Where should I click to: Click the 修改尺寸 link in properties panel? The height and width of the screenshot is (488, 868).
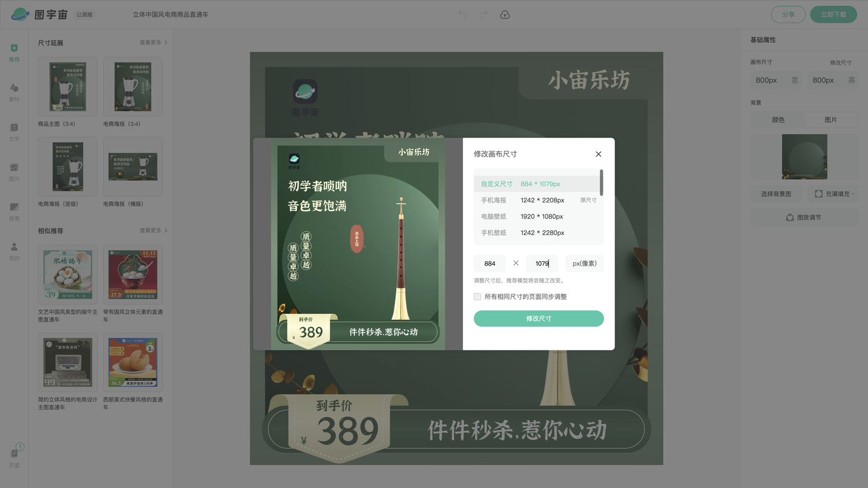click(x=840, y=62)
